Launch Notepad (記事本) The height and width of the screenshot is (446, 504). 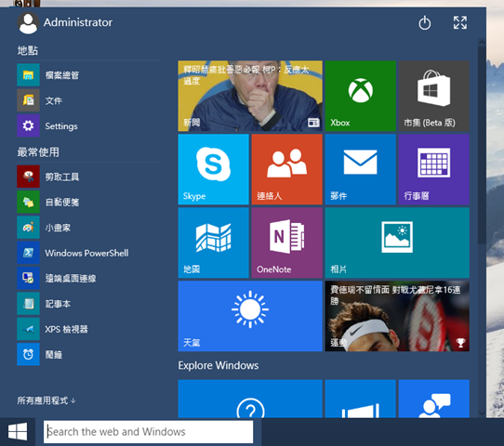pyautogui.click(x=88, y=304)
